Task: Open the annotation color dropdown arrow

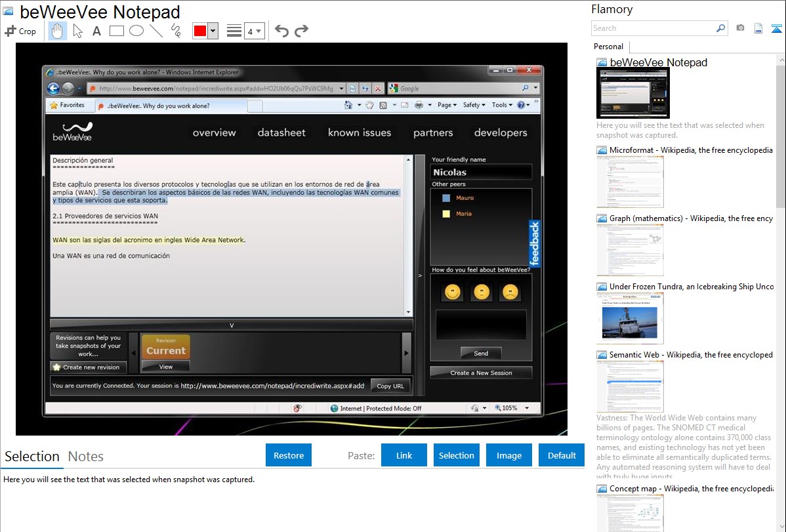Action: pyautogui.click(x=213, y=31)
